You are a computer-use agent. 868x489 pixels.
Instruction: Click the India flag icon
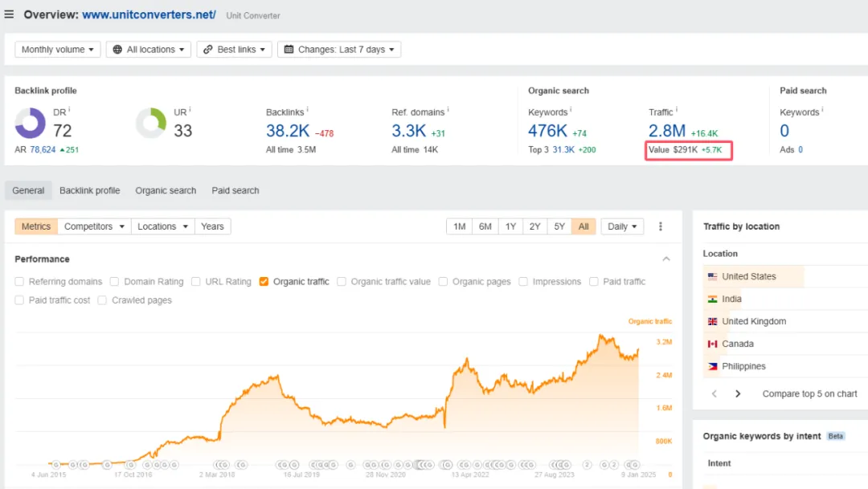click(x=712, y=300)
